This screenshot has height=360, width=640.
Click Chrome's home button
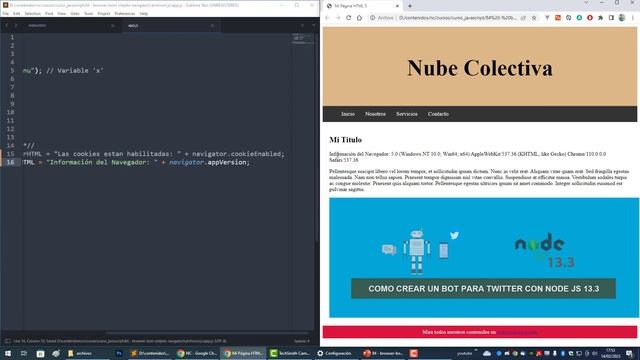(x=359, y=18)
